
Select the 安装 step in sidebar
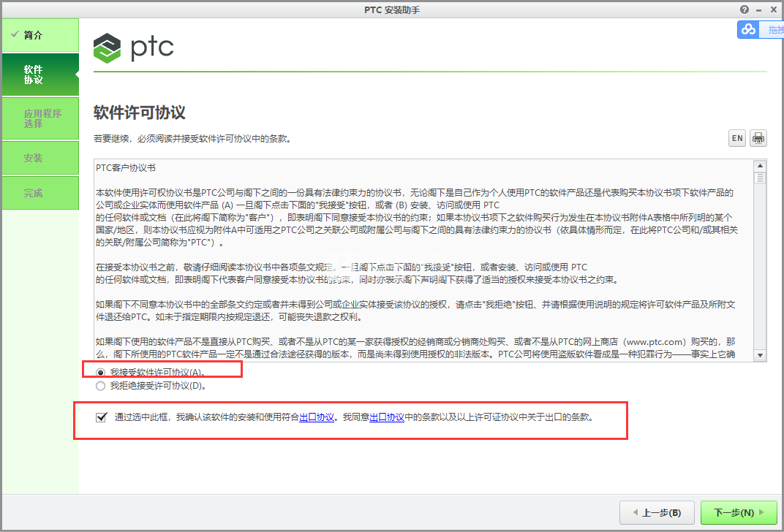click(x=40, y=158)
